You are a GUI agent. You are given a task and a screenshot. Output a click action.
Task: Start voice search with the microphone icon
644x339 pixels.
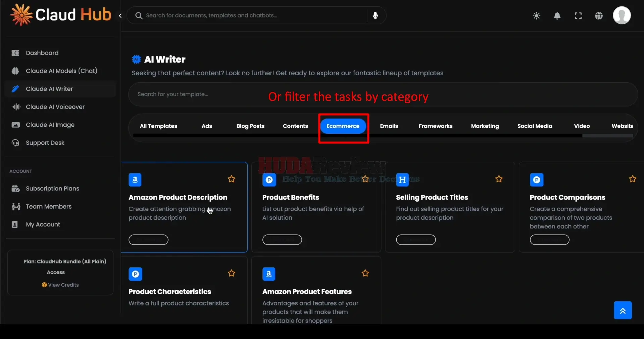point(375,15)
